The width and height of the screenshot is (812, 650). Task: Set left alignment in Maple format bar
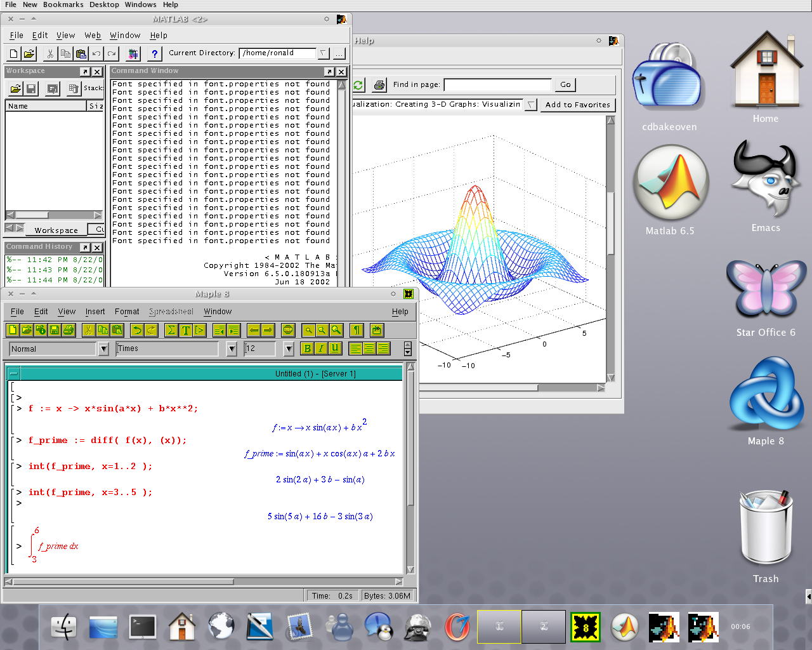pos(355,348)
